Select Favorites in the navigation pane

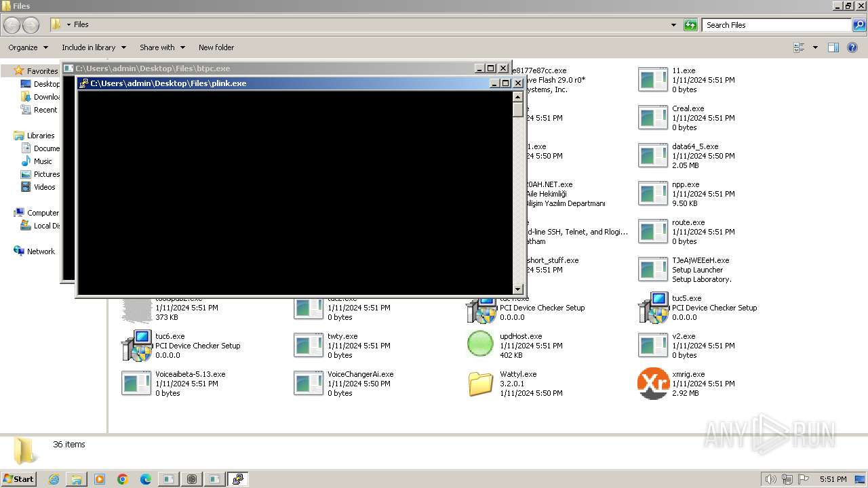pos(42,71)
